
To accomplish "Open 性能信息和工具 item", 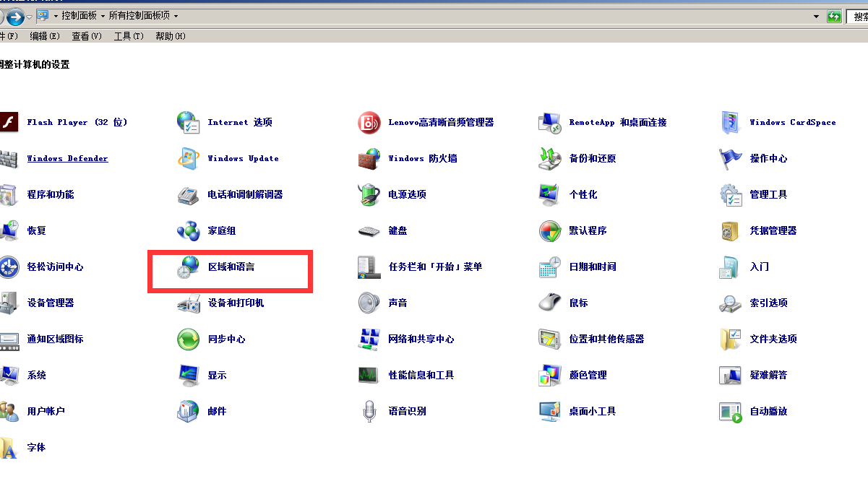I will [x=406, y=375].
